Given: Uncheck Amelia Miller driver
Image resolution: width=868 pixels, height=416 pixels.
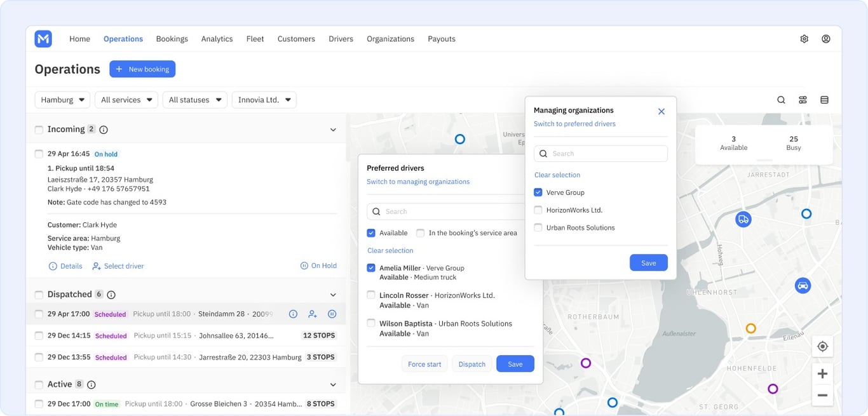Looking at the screenshot, I should (x=371, y=268).
